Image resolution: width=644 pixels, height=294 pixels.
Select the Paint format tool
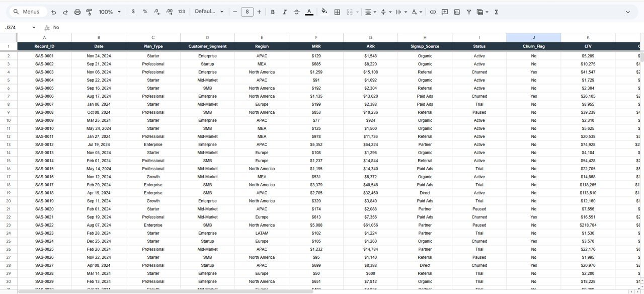[89, 11]
